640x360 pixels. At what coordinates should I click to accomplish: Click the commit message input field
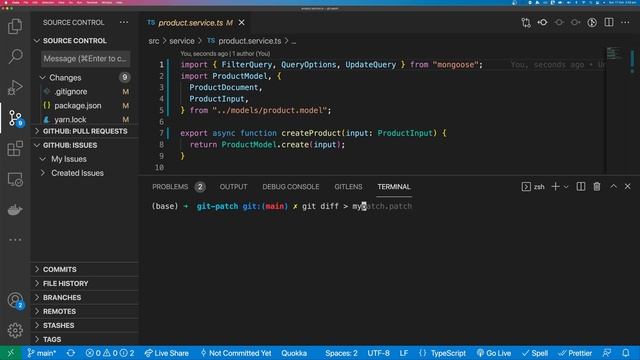click(86, 59)
